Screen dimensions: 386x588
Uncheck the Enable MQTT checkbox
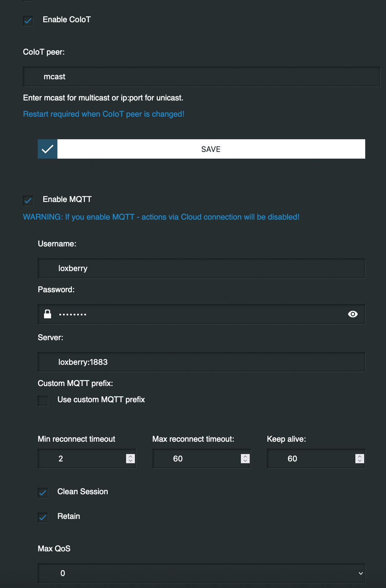click(28, 201)
